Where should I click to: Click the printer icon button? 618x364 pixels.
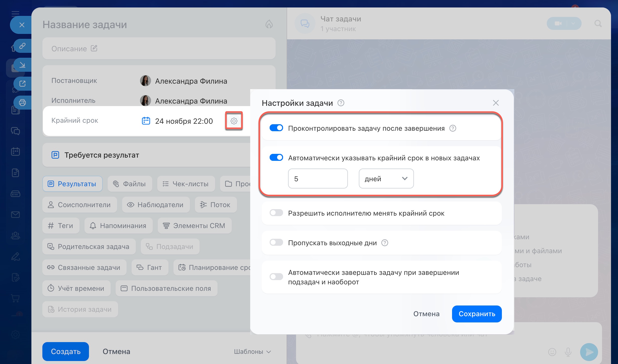coord(22,103)
